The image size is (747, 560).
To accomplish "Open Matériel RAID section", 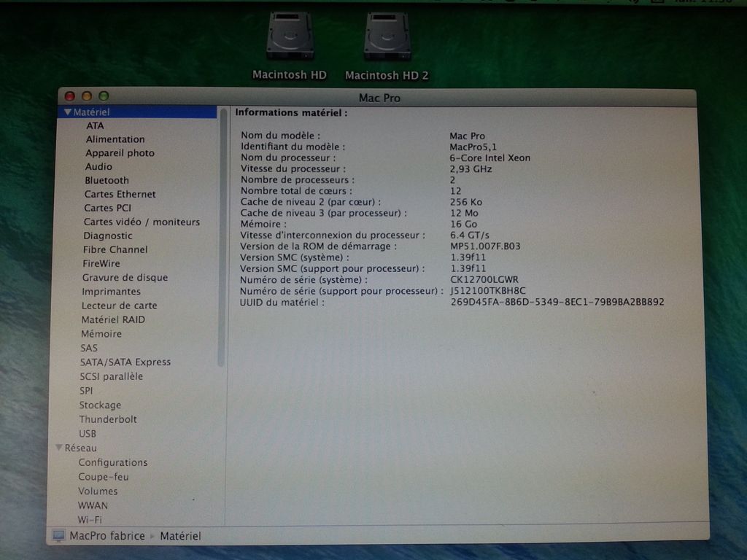I will [x=113, y=319].
